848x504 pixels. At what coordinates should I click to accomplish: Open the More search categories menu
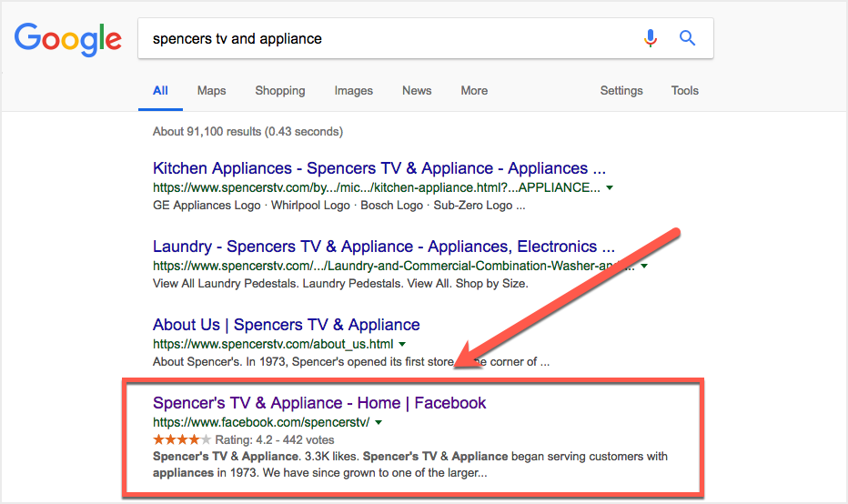[x=474, y=91]
